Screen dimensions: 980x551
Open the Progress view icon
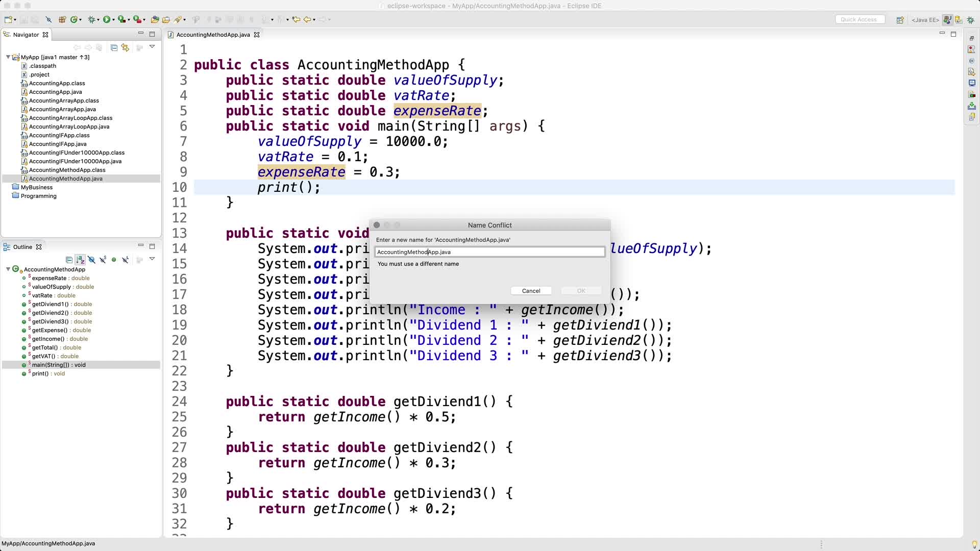coord(972,94)
